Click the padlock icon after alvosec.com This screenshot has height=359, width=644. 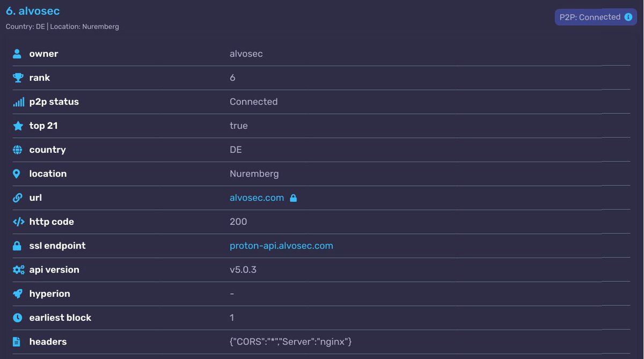pos(293,198)
